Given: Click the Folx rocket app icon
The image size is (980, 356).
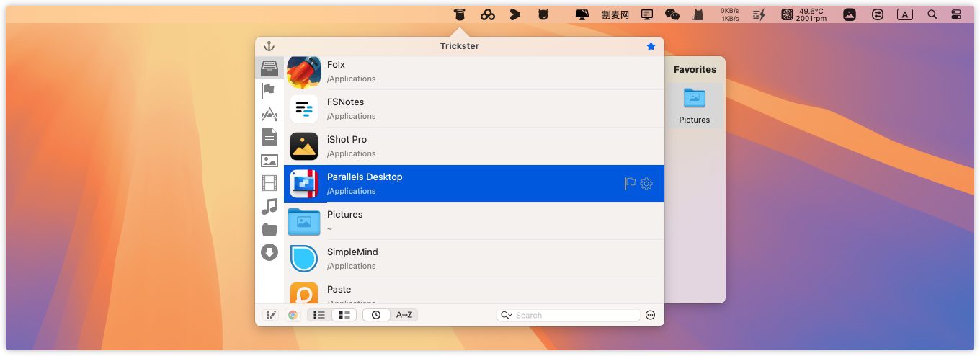Looking at the screenshot, I should pos(304,71).
